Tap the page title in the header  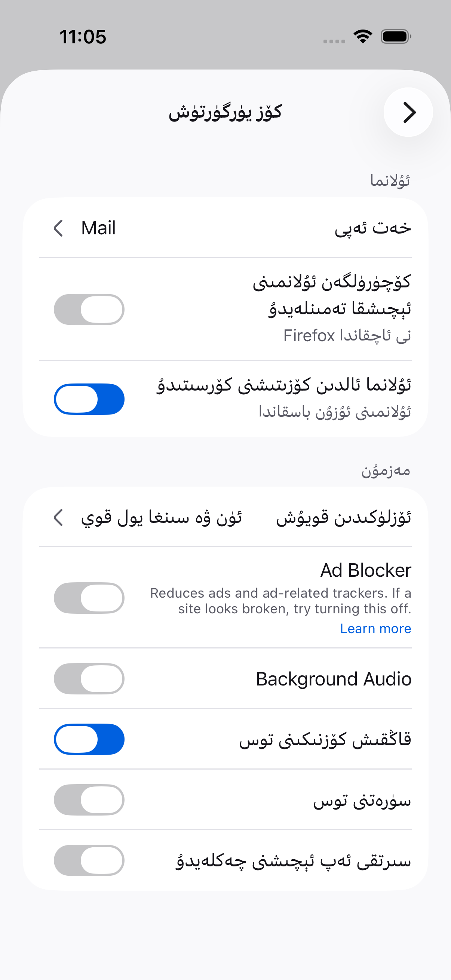tap(225, 112)
